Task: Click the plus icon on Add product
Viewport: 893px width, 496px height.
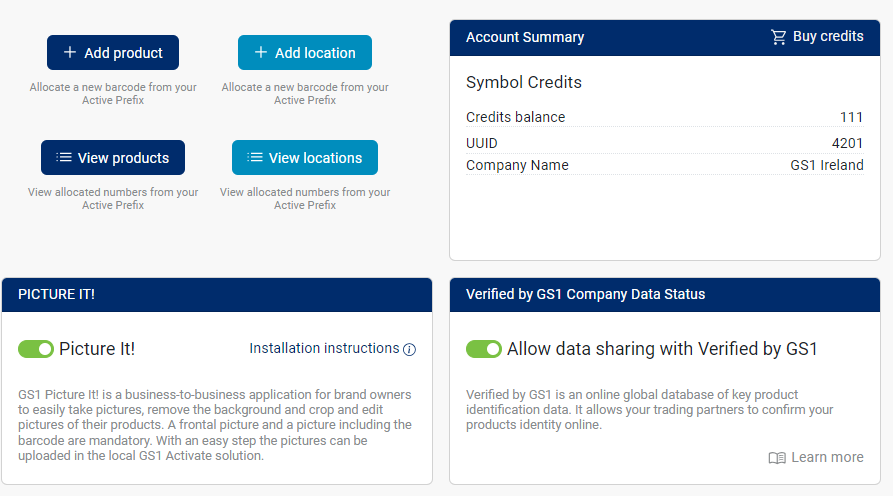Action: tap(69, 52)
